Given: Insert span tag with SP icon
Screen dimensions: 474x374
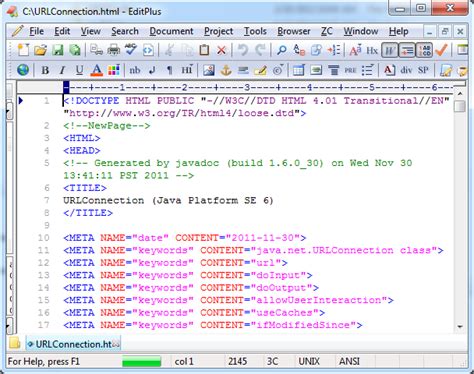Looking at the screenshot, I should (423, 70).
